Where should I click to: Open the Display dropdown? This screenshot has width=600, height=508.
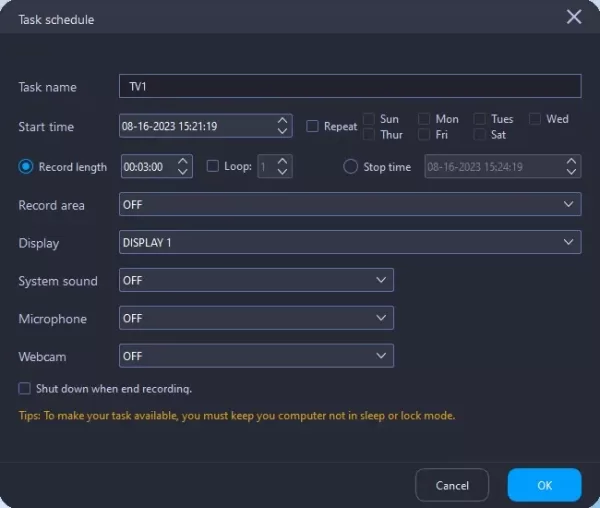pos(350,242)
